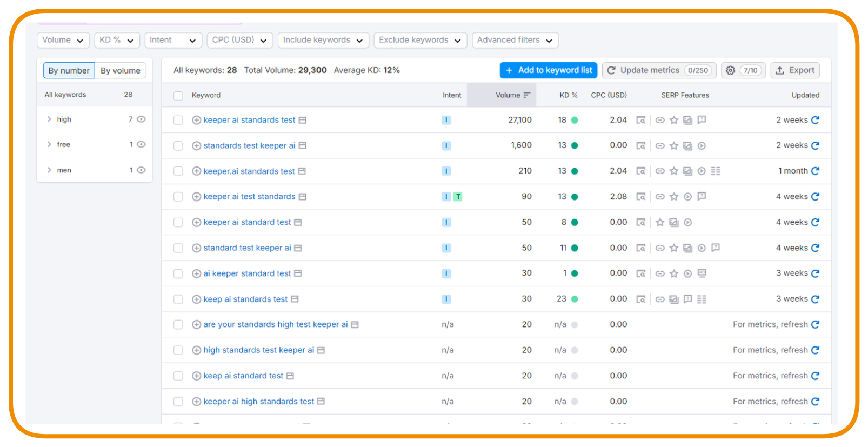
Task: Check the box for ai keeper standard test
Action: point(178,273)
